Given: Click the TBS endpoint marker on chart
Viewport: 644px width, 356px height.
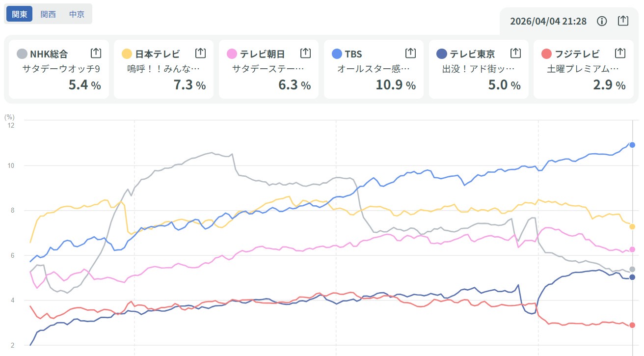Looking at the screenshot, I should (x=632, y=145).
